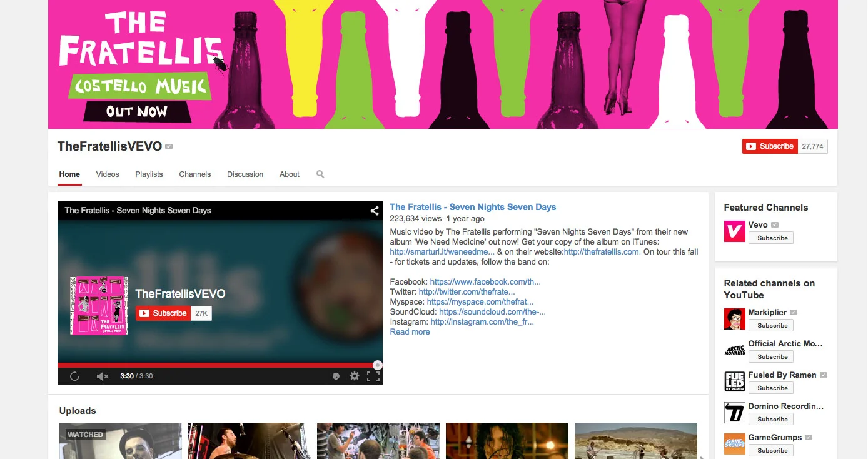Switch to the Playlists tab
Screen dimensions: 868x459
click(x=149, y=174)
